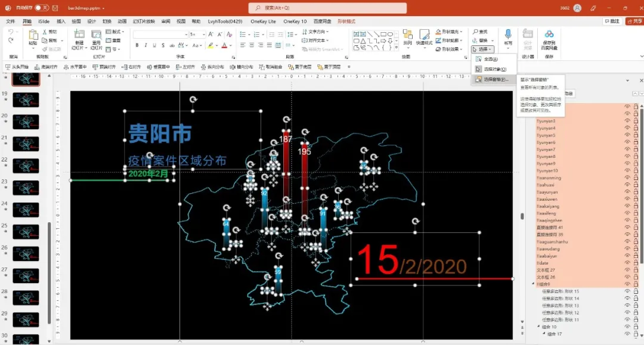This screenshot has height=345, width=644.
Task: Click the Center text alignment icon
Action: [252, 45]
